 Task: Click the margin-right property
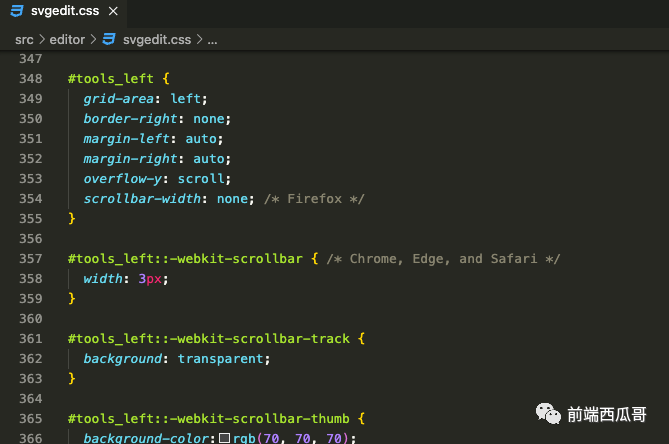tap(130, 159)
